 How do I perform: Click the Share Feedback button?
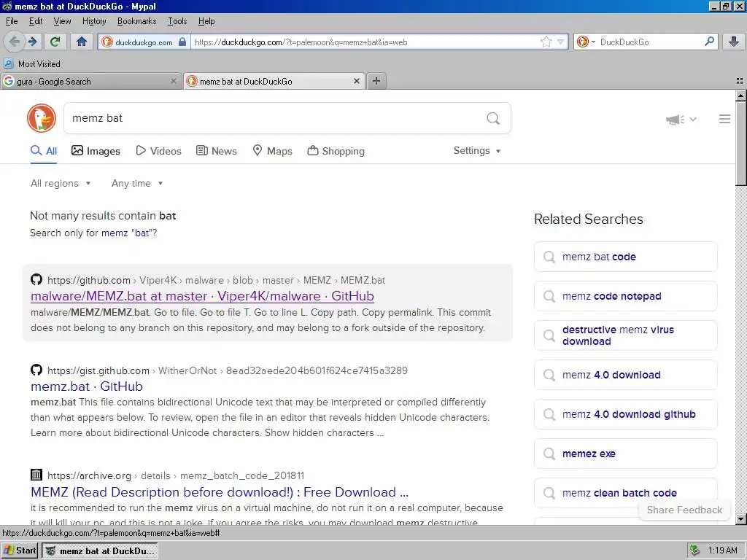click(684, 510)
